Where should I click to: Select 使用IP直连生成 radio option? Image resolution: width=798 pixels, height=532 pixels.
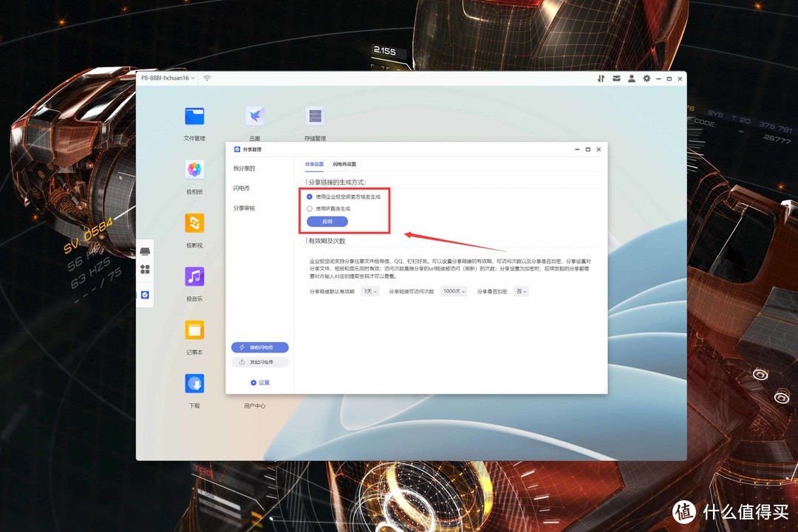pos(310,208)
